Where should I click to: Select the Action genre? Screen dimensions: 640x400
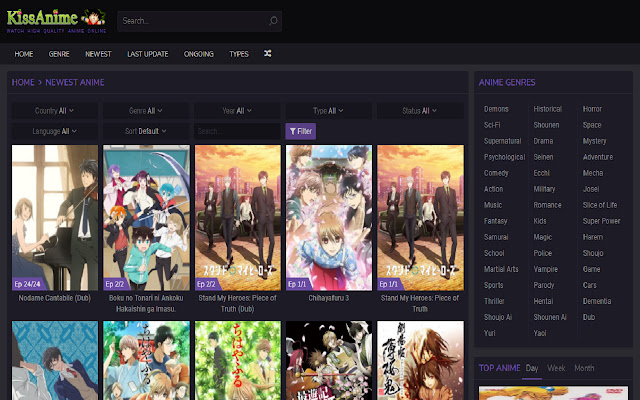pyautogui.click(x=493, y=189)
